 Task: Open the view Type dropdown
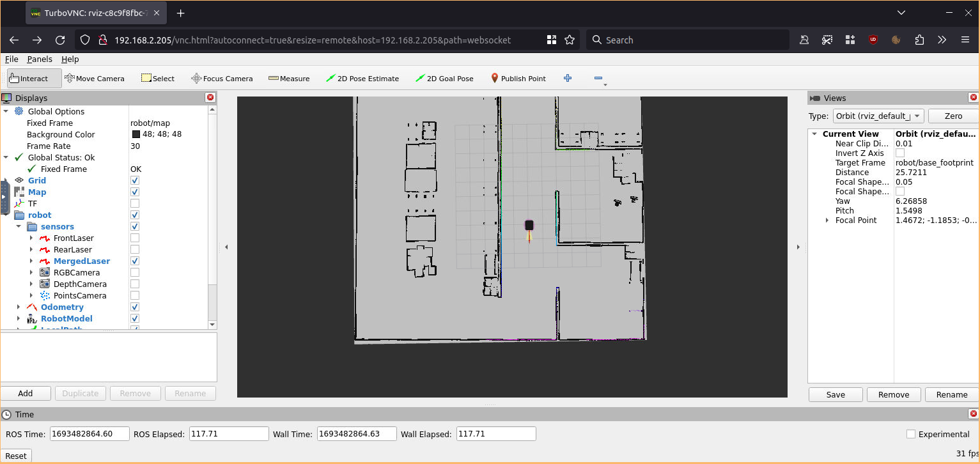tap(878, 116)
